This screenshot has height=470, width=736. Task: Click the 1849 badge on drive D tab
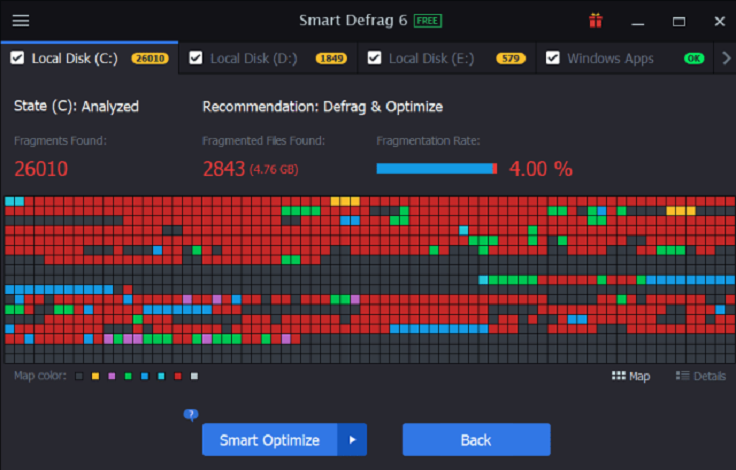pyautogui.click(x=331, y=58)
